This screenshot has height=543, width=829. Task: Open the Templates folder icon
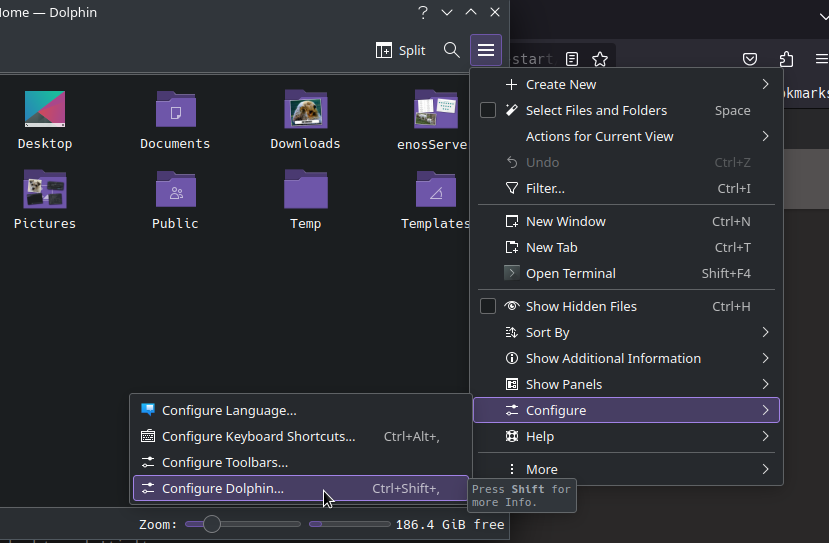click(x=436, y=189)
